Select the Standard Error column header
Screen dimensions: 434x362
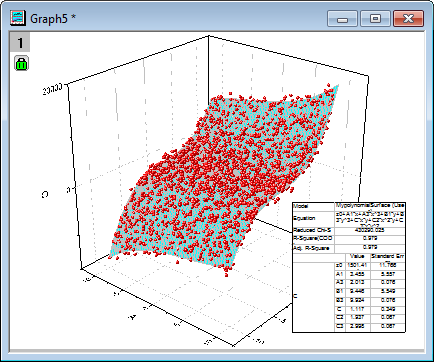388,257
